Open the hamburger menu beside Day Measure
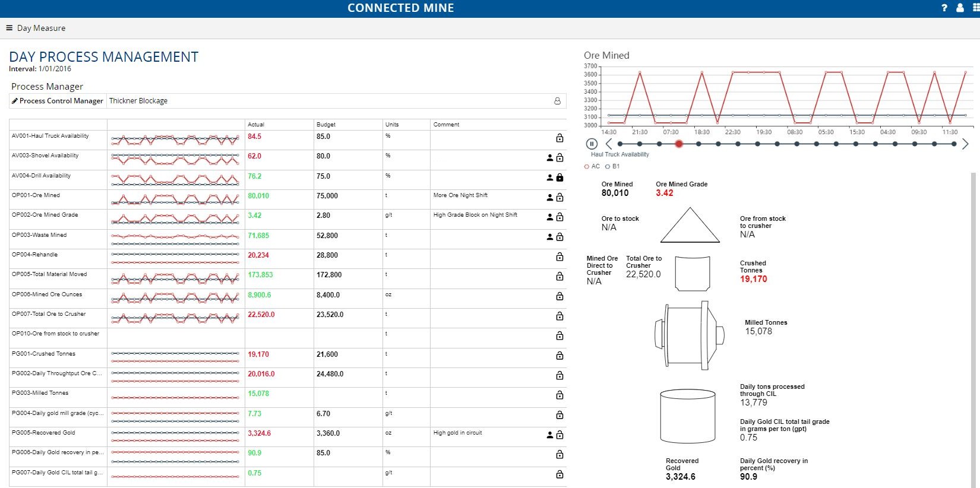This screenshot has width=980, height=488. coord(9,28)
